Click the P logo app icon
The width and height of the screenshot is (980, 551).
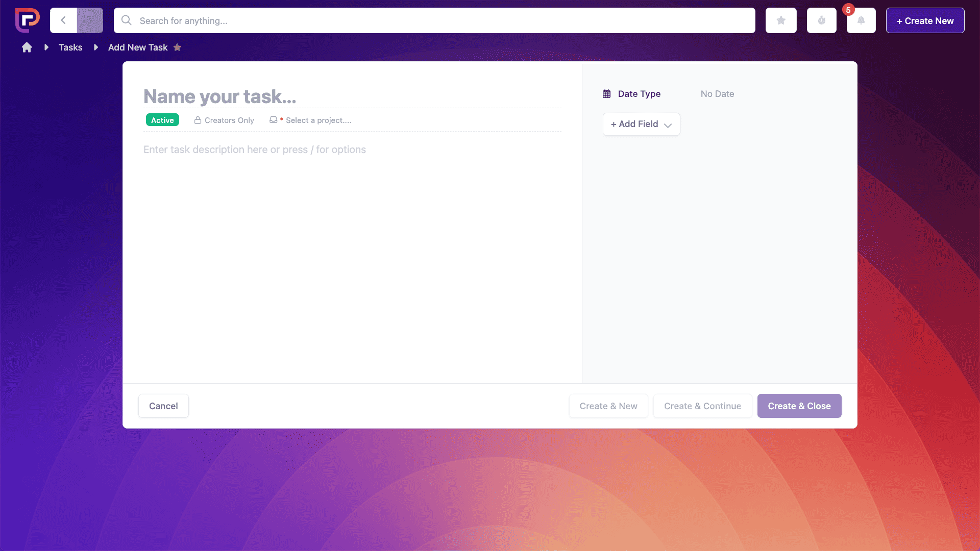coord(27,20)
